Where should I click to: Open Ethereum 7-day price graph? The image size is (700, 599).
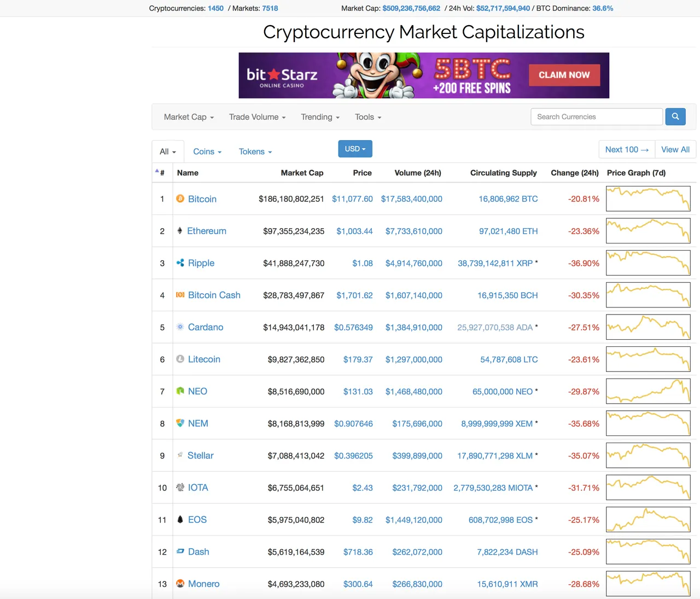pos(648,231)
